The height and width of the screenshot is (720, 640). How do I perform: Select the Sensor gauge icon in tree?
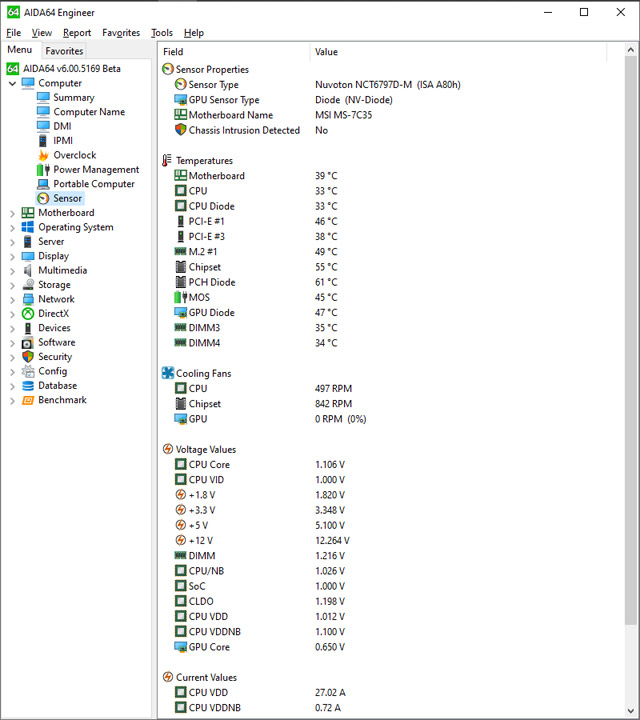tap(43, 198)
